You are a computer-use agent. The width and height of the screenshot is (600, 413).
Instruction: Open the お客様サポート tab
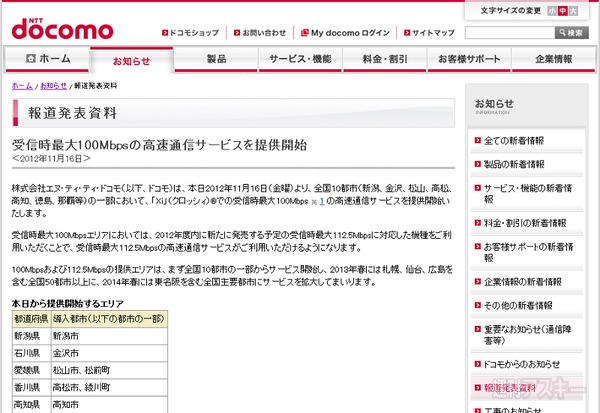[469, 59]
